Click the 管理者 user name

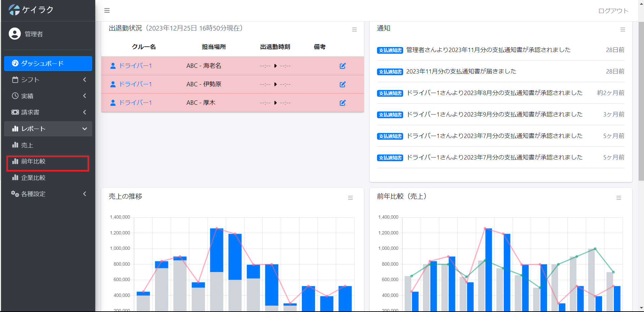pyautogui.click(x=34, y=34)
